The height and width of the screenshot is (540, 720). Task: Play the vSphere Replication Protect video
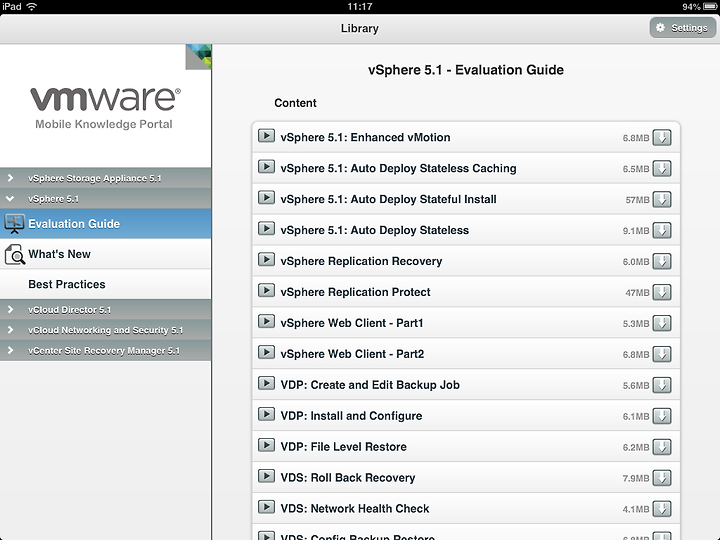point(266,291)
